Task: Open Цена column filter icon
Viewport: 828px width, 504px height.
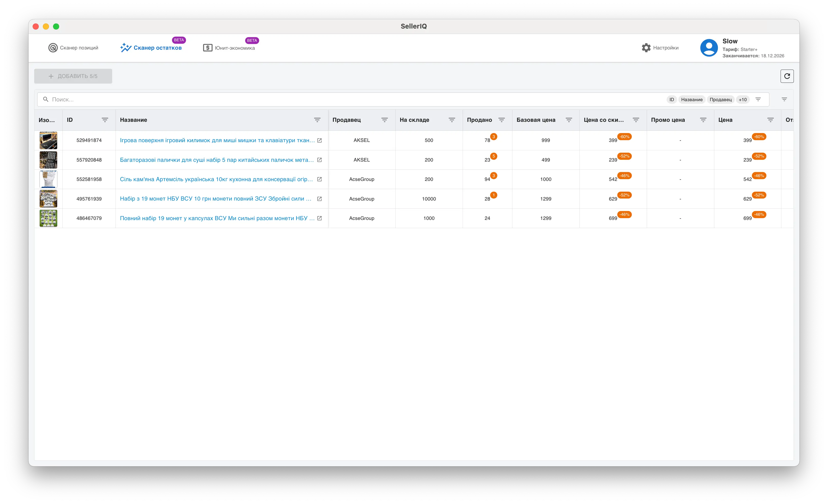Action: pyautogui.click(x=771, y=120)
